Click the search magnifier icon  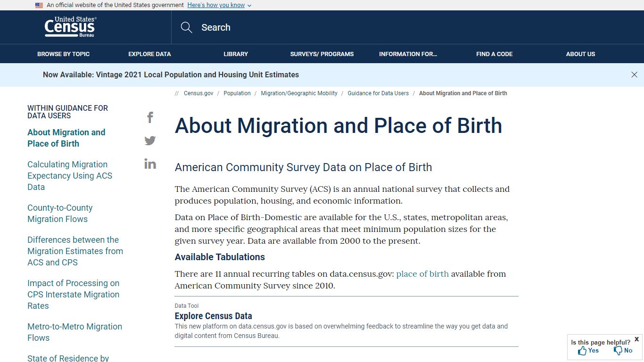click(x=187, y=27)
